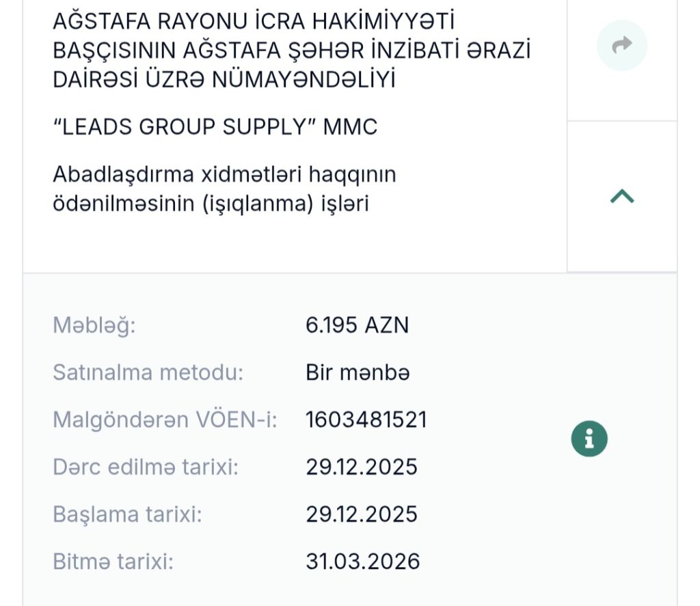
Task: Click the Malgöndərən VÖEN-i label
Action: click(x=165, y=420)
